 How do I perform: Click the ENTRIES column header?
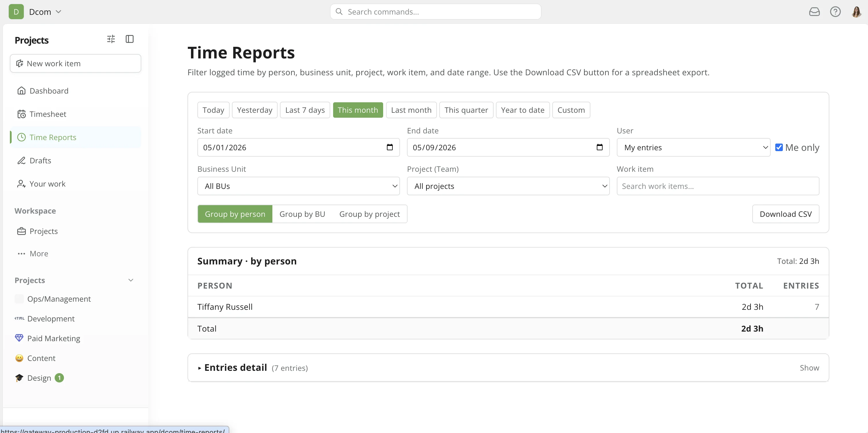[801, 286]
